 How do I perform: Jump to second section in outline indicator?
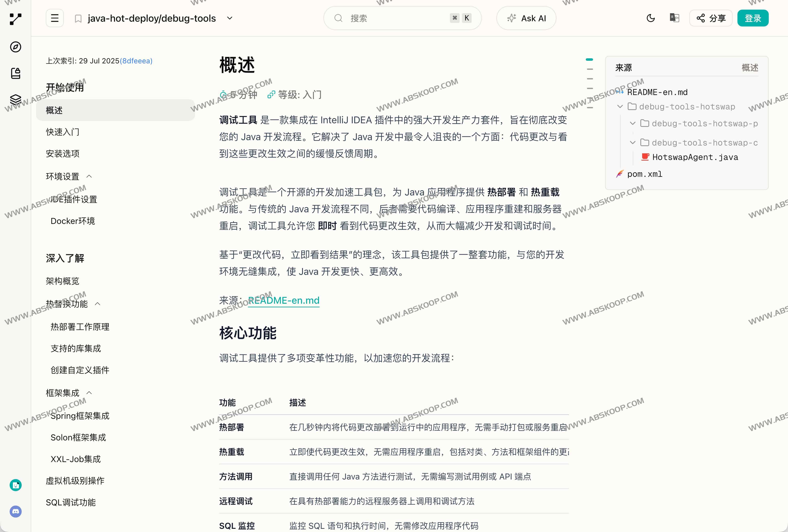(590, 69)
